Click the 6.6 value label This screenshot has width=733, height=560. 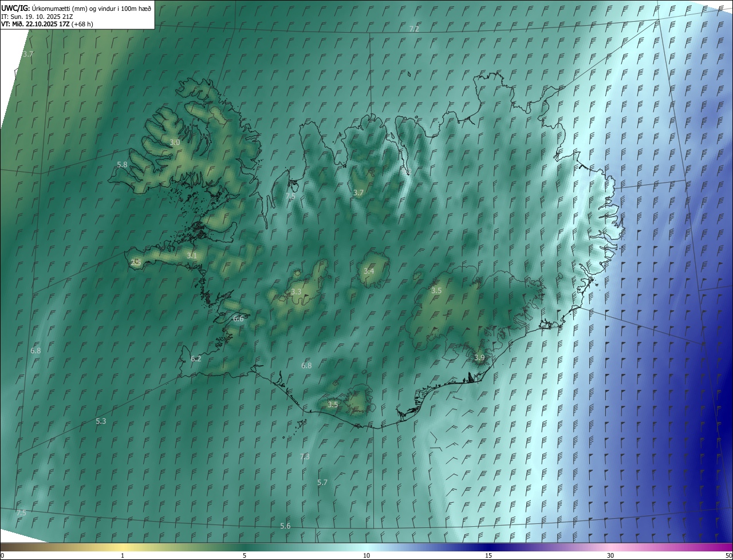(238, 318)
